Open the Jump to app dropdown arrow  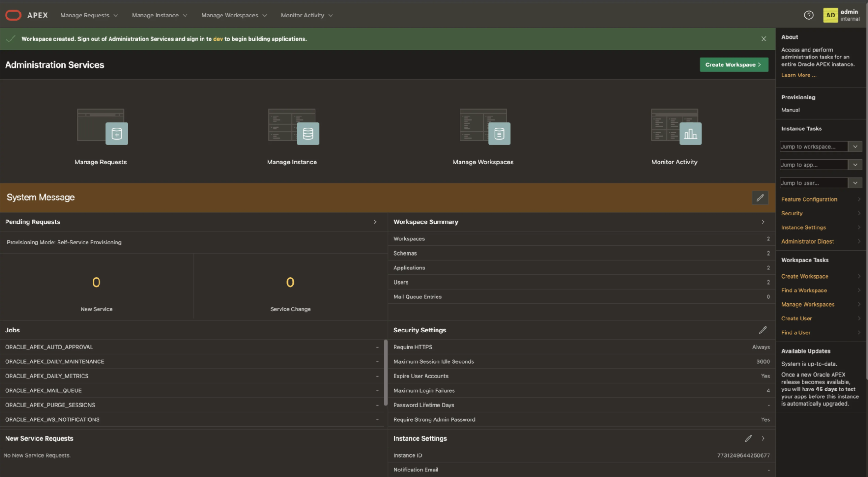tap(855, 164)
